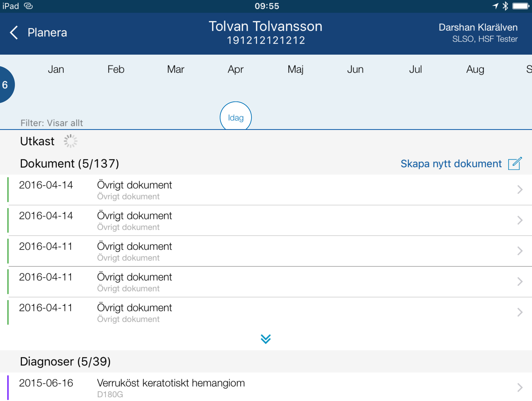This screenshot has width=532, height=401.
Task: Select Jul on the timeline
Action: pos(415,69)
